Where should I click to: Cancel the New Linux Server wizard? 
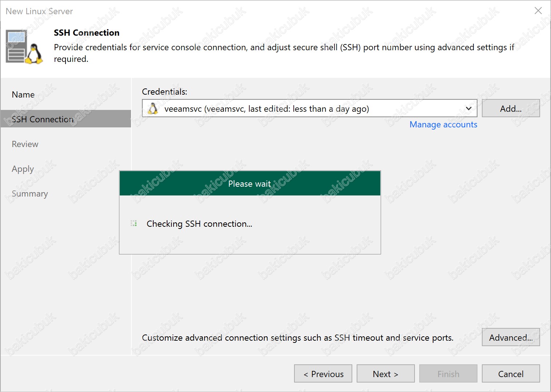(511, 374)
